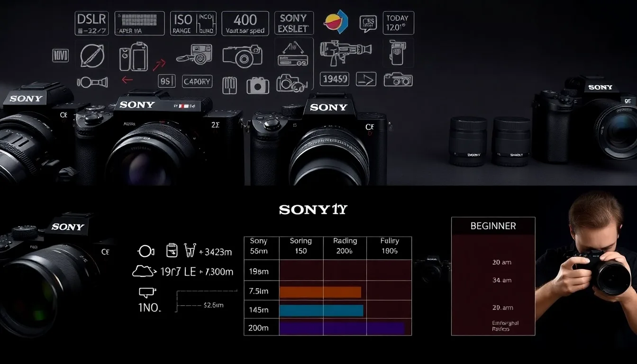The image size is (637, 364).
Task: Click the Sony 55nn table header
Action: click(259, 246)
